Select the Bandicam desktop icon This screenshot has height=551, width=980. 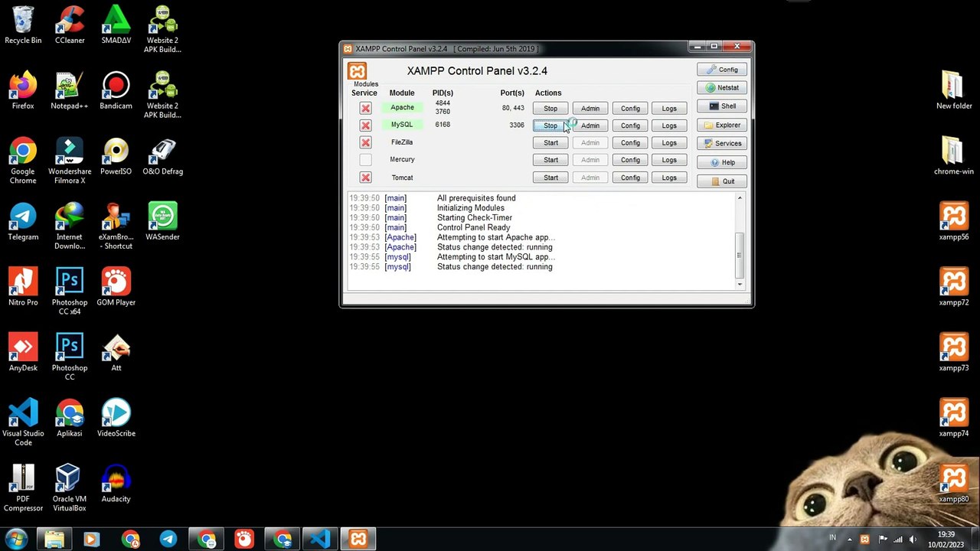[116, 92]
